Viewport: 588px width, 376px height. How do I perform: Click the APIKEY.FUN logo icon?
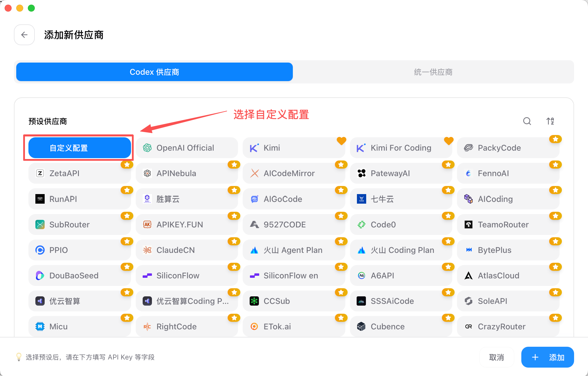coord(147,224)
